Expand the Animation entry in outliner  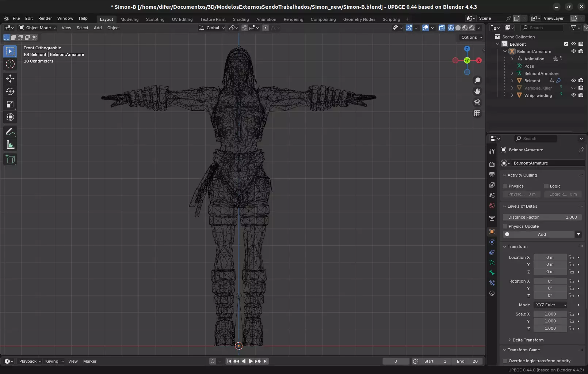click(x=512, y=59)
